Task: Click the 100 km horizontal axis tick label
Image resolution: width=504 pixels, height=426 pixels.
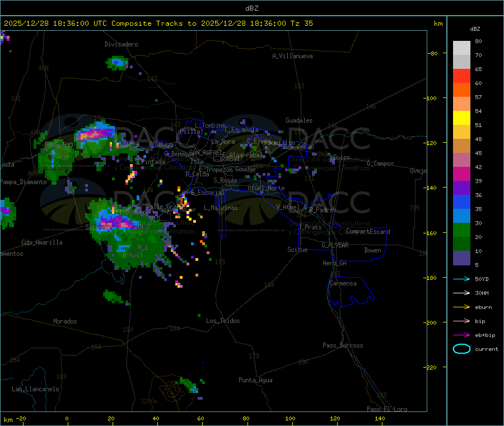Action: (290, 418)
